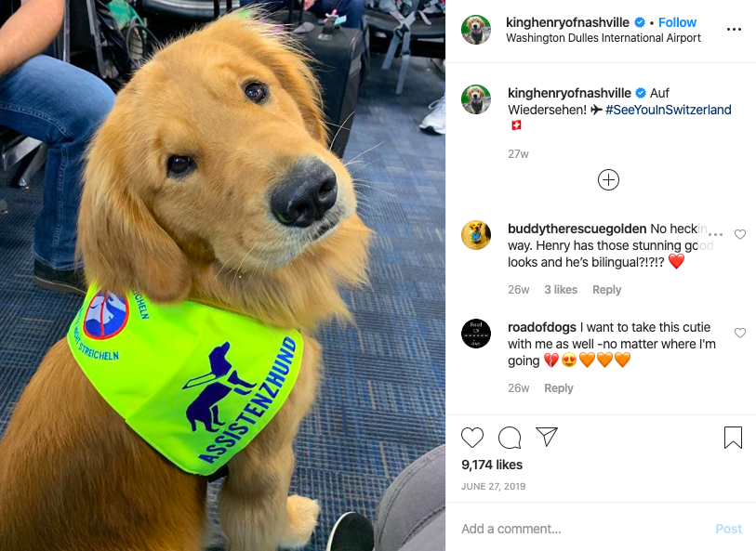Viewport: 756px width, 551px height.
Task: Reply to buddytherescuegolden's comment
Action: click(x=606, y=290)
